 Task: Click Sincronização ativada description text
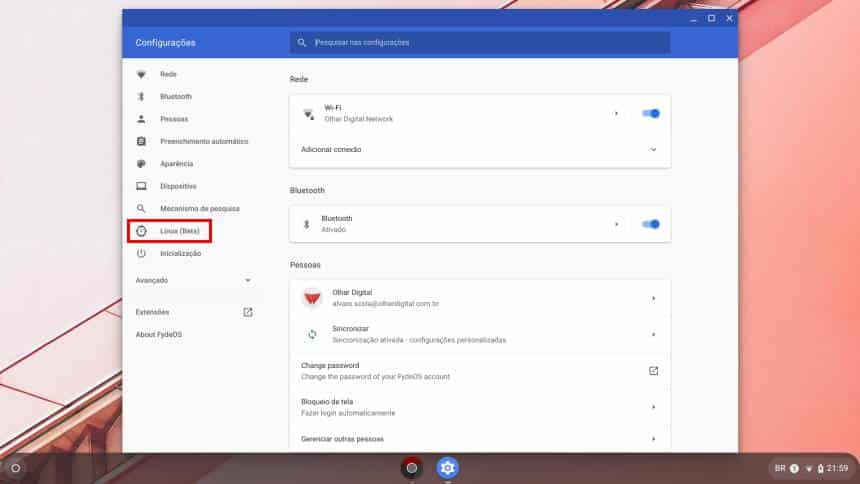[x=419, y=340]
